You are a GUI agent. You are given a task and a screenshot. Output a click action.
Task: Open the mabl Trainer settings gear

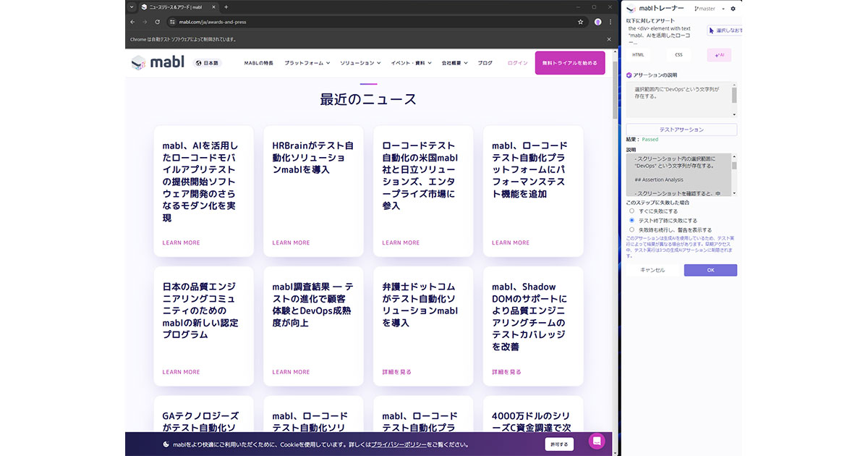pyautogui.click(x=733, y=9)
